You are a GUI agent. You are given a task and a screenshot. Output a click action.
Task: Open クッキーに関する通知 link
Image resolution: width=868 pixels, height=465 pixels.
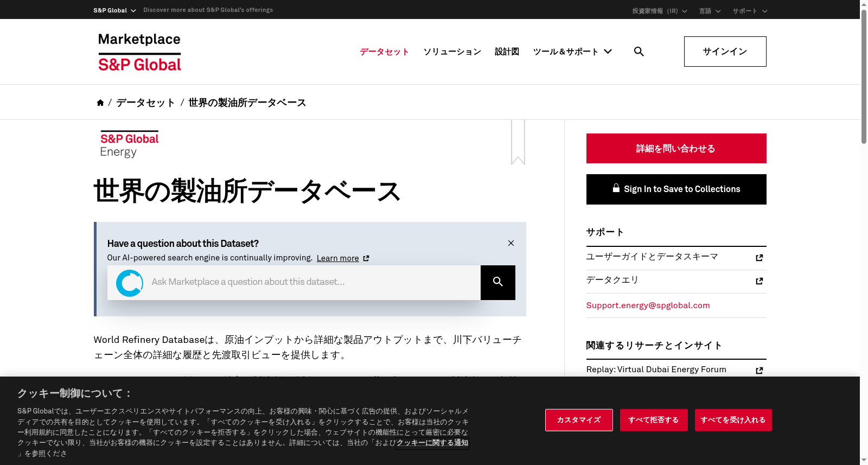pyautogui.click(x=432, y=443)
